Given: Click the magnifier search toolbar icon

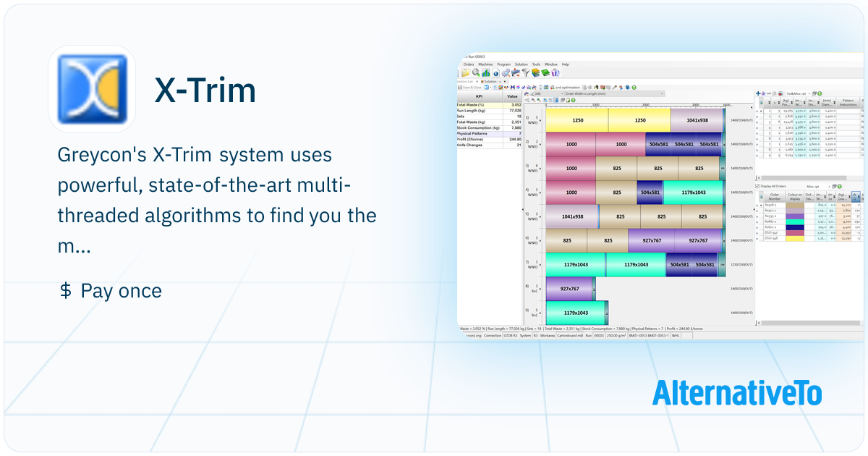Looking at the screenshot, I should click(x=476, y=72).
